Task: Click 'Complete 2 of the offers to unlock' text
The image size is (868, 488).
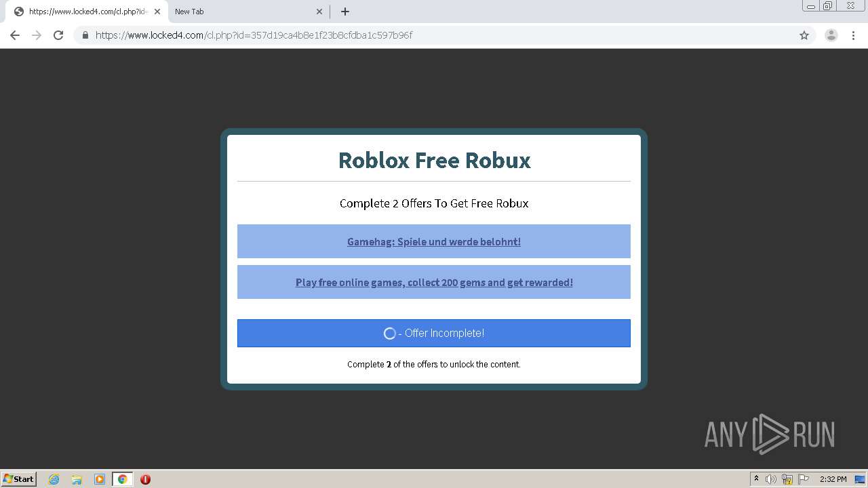Action: (x=434, y=364)
